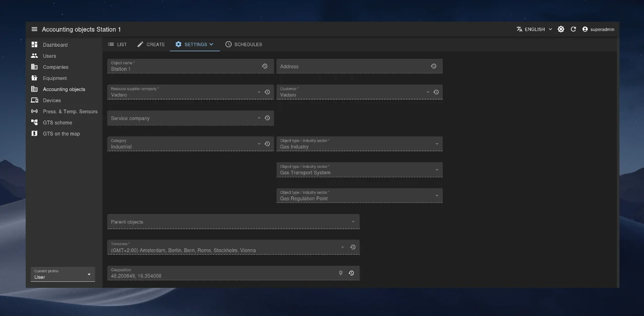Open the CREATE tab

pyautogui.click(x=151, y=44)
